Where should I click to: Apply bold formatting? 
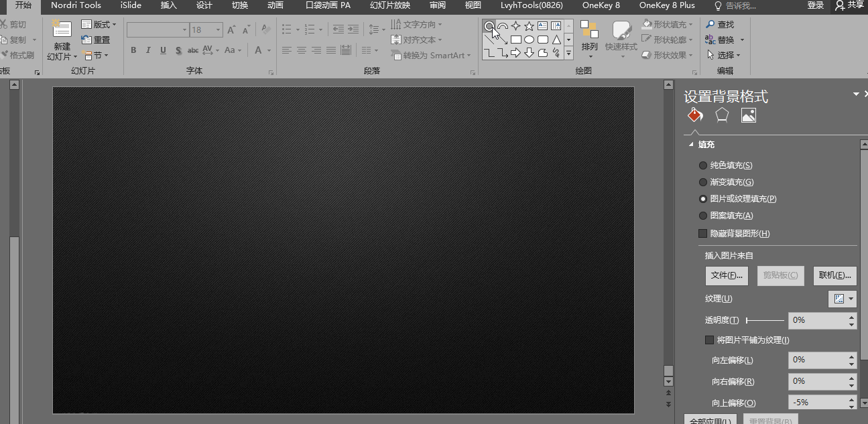[133, 50]
